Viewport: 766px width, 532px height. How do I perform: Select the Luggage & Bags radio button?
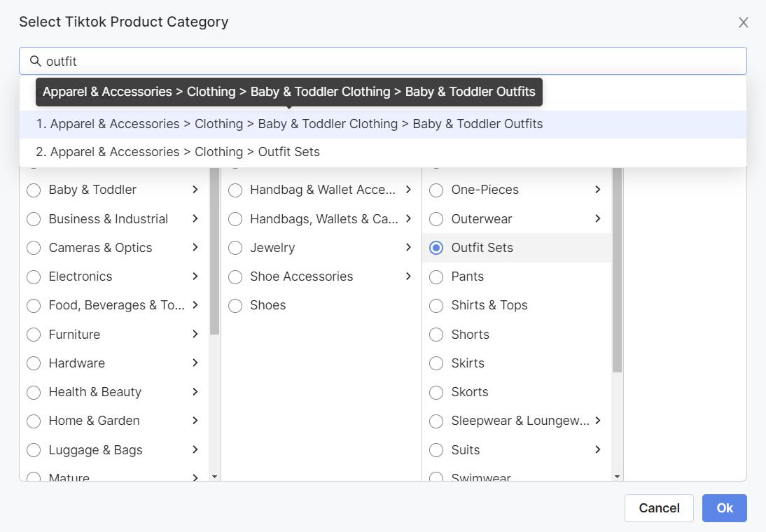[x=34, y=450]
